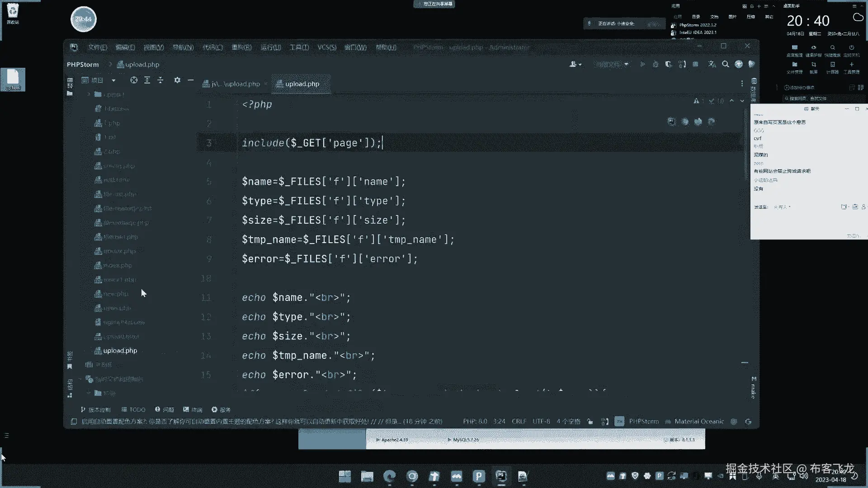Viewport: 868px width, 488px height.
Task: Toggle the read-only lock in the status bar
Action: (590, 422)
